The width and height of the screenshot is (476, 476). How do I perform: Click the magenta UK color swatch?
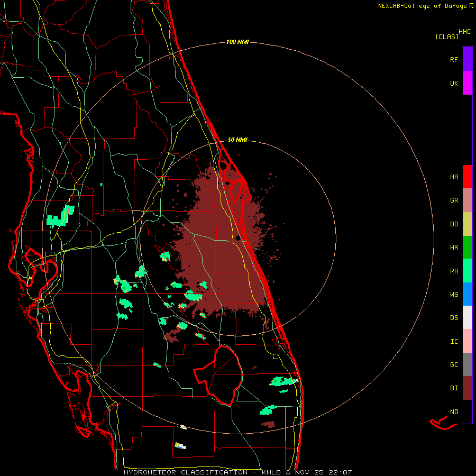[x=467, y=83]
